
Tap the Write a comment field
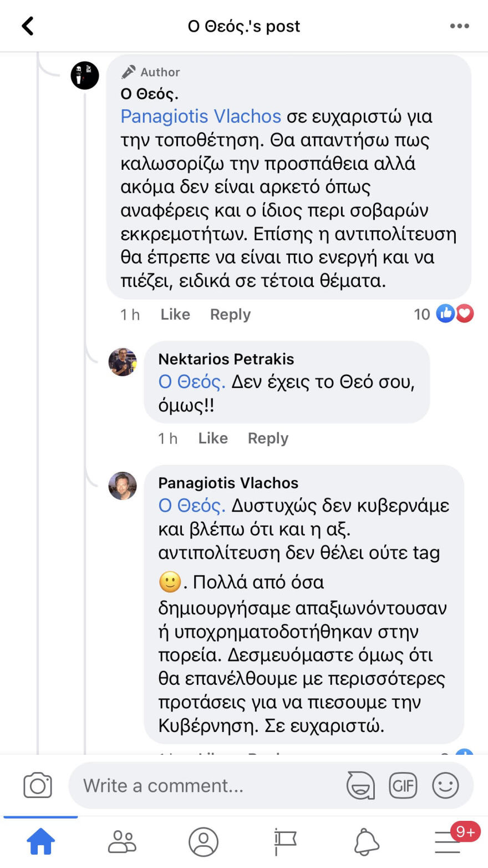click(x=194, y=785)
